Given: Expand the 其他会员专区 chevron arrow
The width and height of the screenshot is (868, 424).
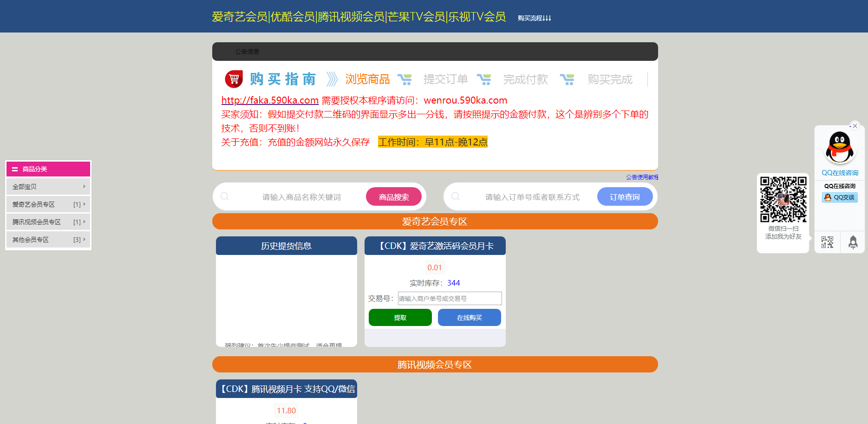Looking at the screenshot, I should pyautogui.click(x=84, y=239).
